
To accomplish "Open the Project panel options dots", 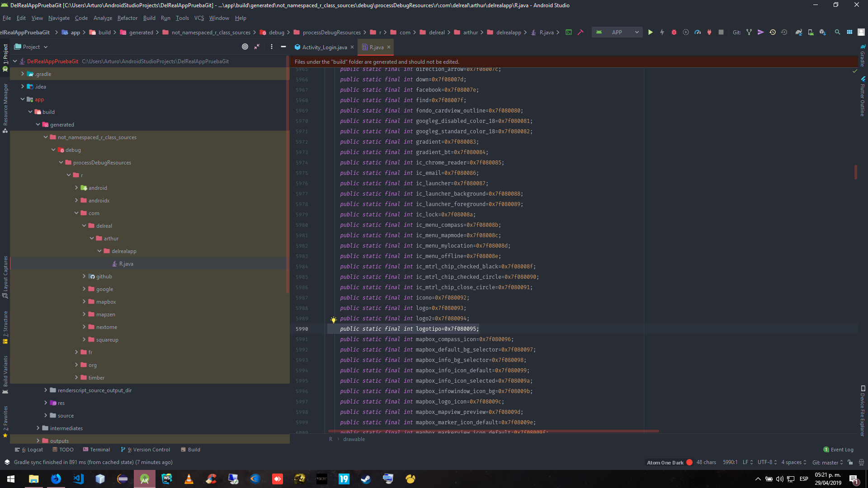I will [271, 47].
